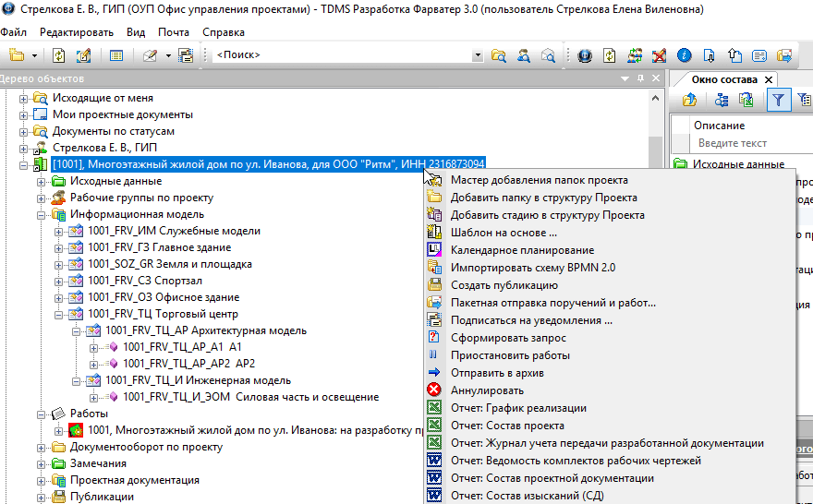The width and height of the screenshot is (813, 504).
Task: Open the 'Почта' menu
Action: click(x=173, y=32)
